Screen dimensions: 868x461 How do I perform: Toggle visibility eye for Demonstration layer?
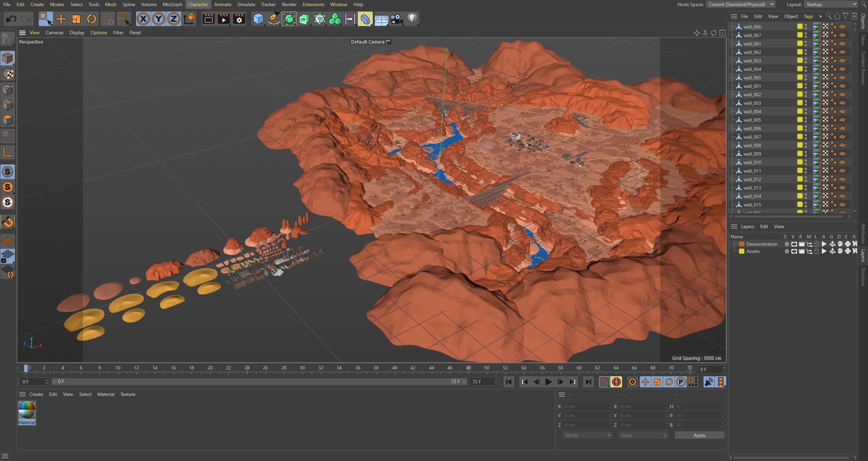point(794,244)
